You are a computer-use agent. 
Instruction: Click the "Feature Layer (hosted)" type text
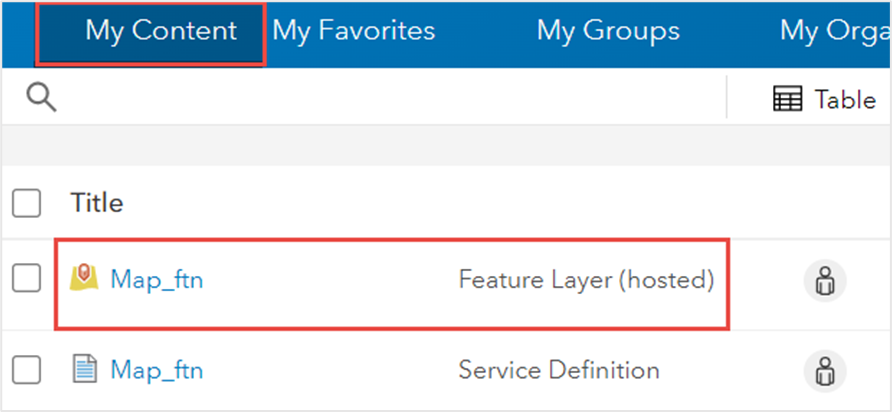(x=586, y=281)
